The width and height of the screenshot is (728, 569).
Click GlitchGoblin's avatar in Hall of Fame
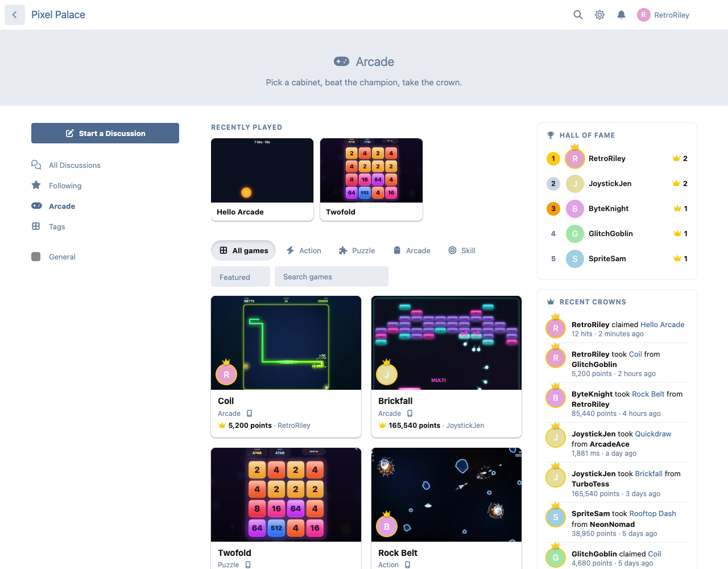(x=575, y=234)
